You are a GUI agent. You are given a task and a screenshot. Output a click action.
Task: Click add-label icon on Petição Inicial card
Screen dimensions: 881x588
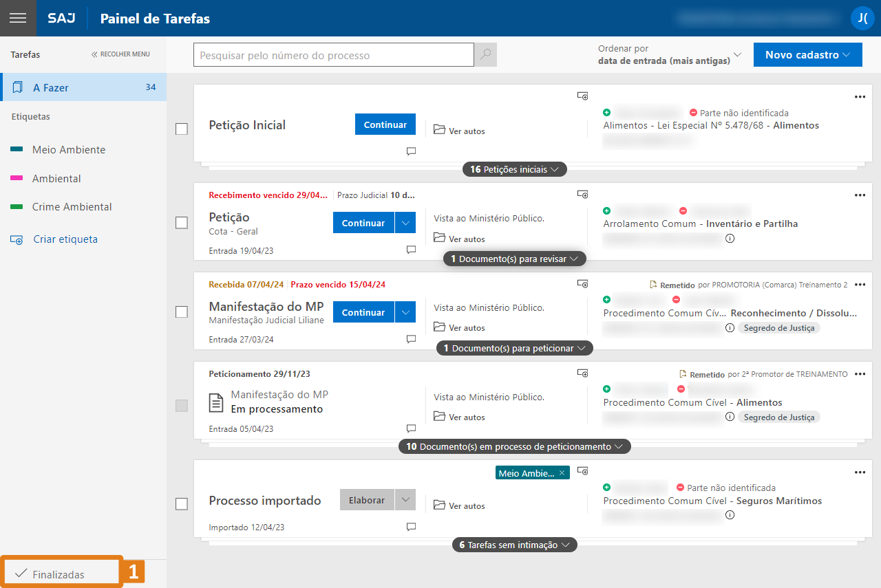[582, 96]
